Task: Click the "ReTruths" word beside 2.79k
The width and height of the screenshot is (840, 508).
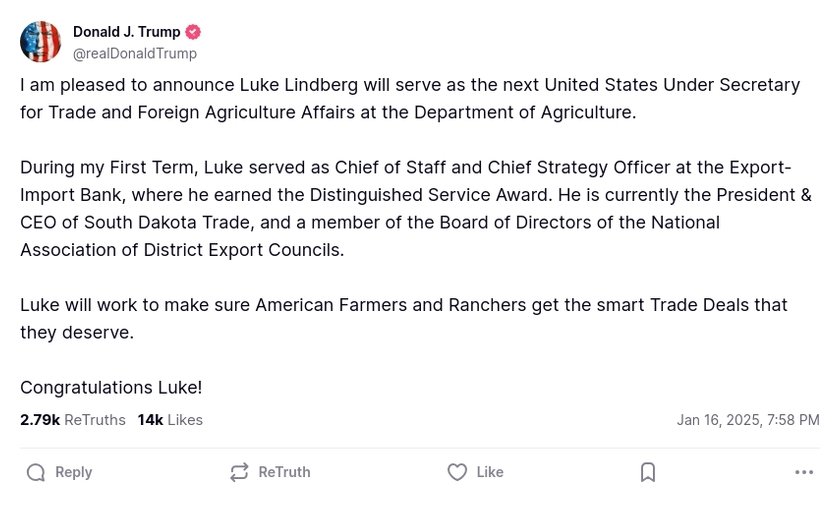Action: coord(95,420)
